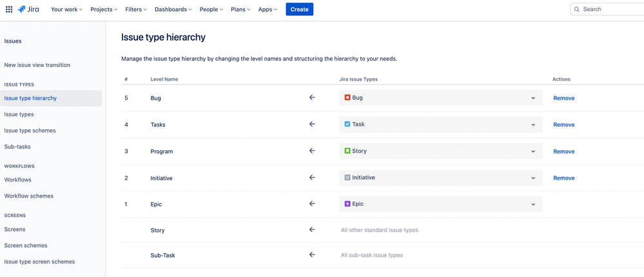Image resolution: width=644 pixels, height=277 pixels.
Task: Click the left arrow in Program row
Action: pos(312,150)
